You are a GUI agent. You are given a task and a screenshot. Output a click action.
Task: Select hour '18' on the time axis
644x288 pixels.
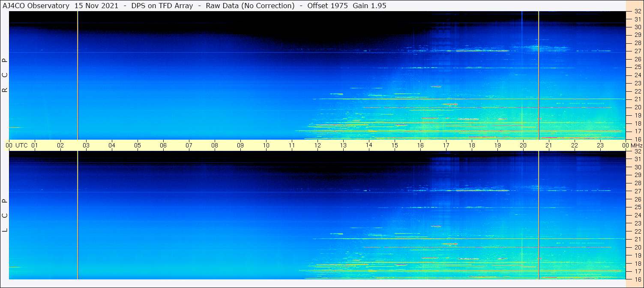click(x=472, y=145)
